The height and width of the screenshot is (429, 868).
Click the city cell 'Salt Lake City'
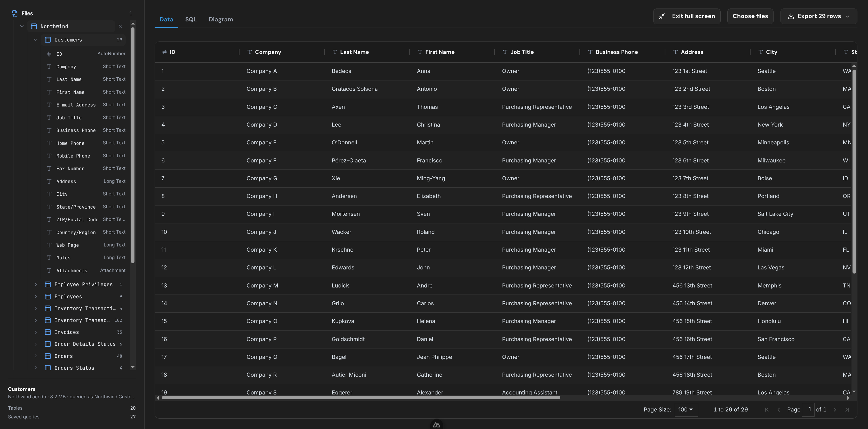point(775,214)
